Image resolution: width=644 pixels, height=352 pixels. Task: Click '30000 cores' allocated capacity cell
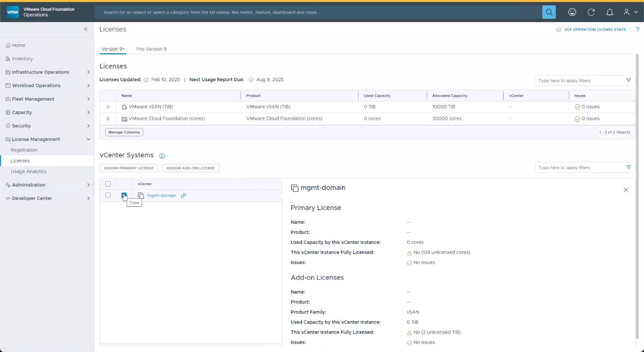tap(447, 119)
